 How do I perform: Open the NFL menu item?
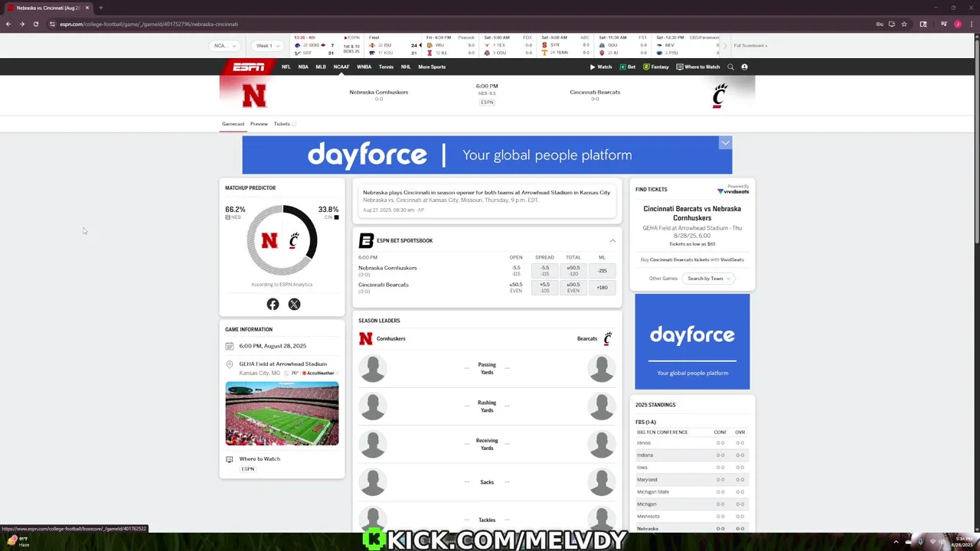[286, 67]
